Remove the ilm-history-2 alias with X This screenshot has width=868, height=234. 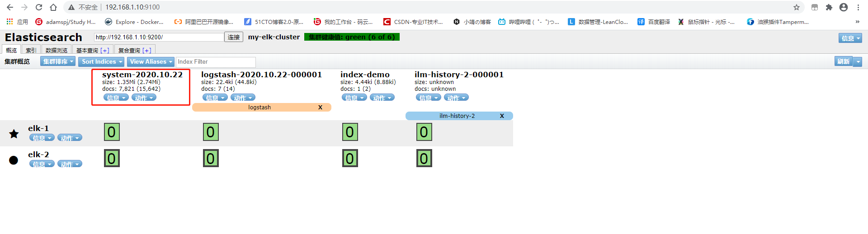pos(502,116)
